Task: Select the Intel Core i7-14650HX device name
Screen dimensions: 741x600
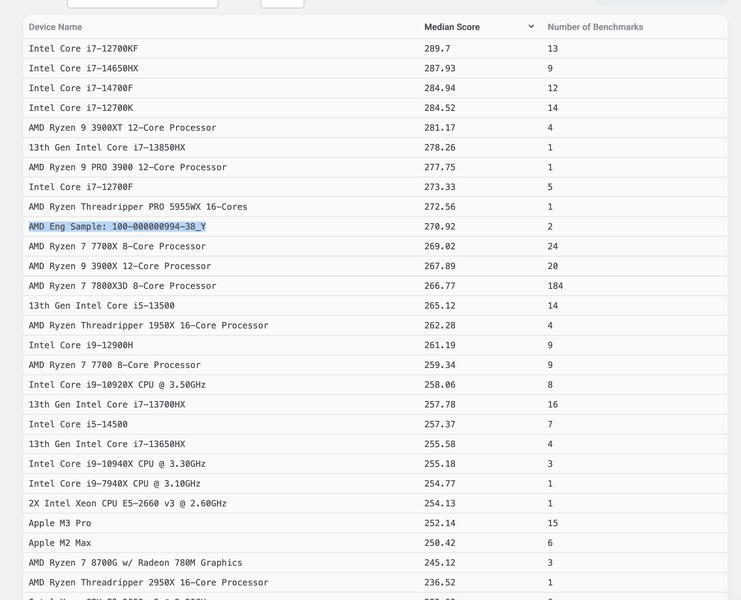Action: [x=83, y=69]
